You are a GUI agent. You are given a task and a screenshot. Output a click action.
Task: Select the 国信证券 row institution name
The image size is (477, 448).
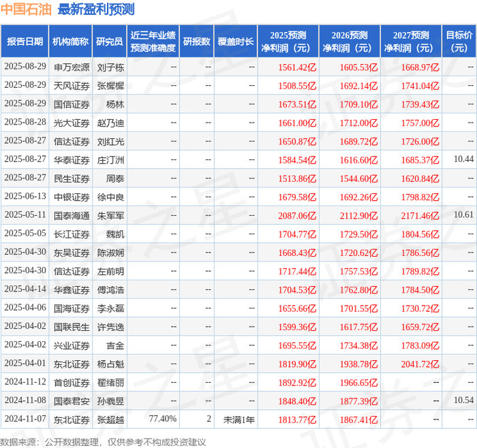(72, 105)
